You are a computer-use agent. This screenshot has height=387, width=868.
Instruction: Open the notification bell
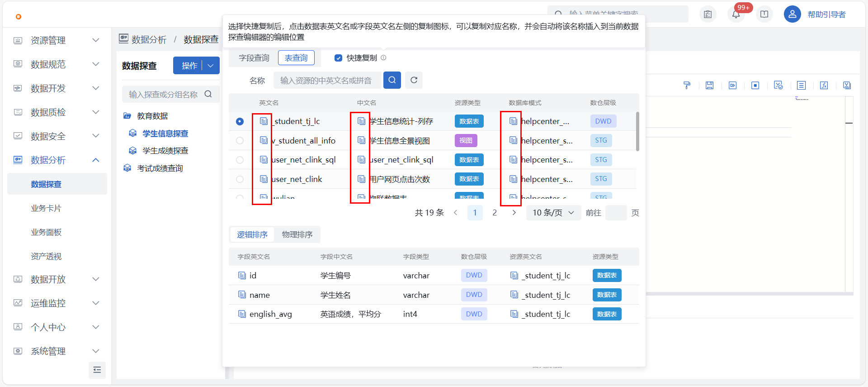(x=736, y=14)
